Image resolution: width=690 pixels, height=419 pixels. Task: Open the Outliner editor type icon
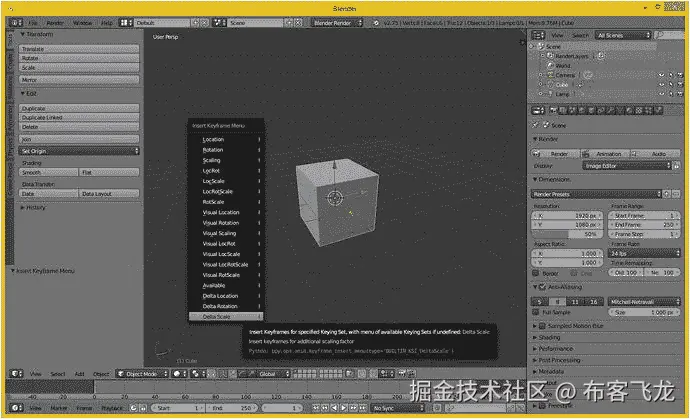tap(538, 35)
